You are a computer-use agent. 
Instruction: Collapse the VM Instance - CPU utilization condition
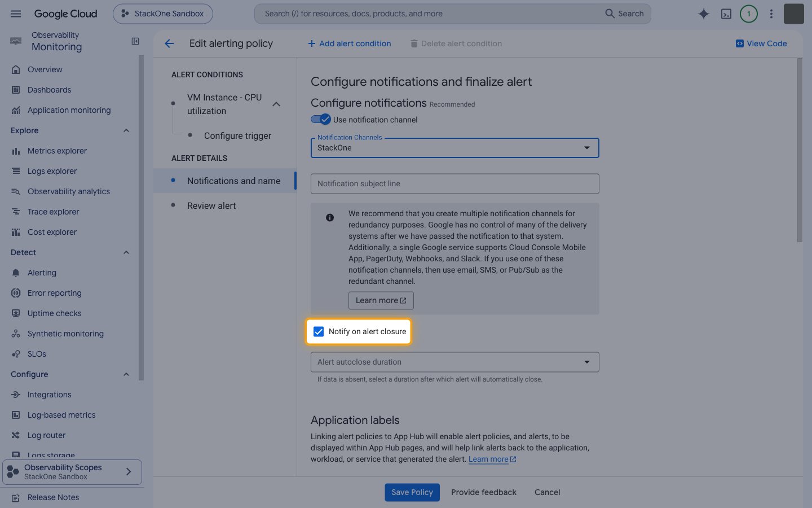(x=276, y=104)
